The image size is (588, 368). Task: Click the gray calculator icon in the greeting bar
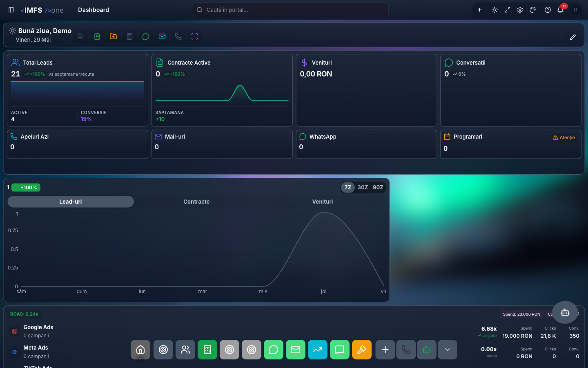tap(129, 36)
